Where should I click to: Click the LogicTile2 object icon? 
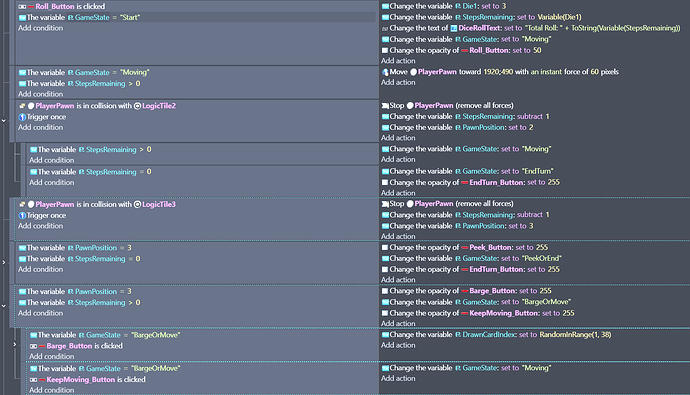tap(137, 106)
